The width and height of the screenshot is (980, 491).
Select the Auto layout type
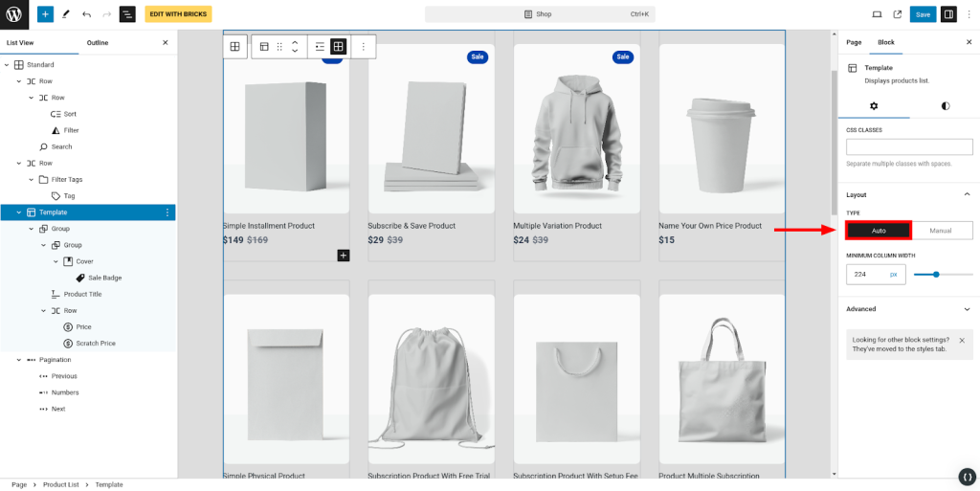879,231
